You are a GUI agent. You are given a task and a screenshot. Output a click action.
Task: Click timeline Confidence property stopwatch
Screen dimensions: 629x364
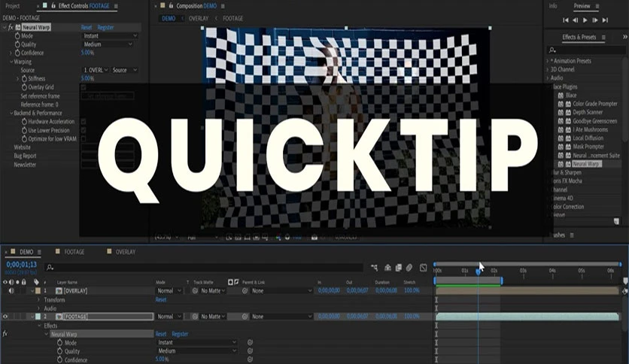click(59, 359)
